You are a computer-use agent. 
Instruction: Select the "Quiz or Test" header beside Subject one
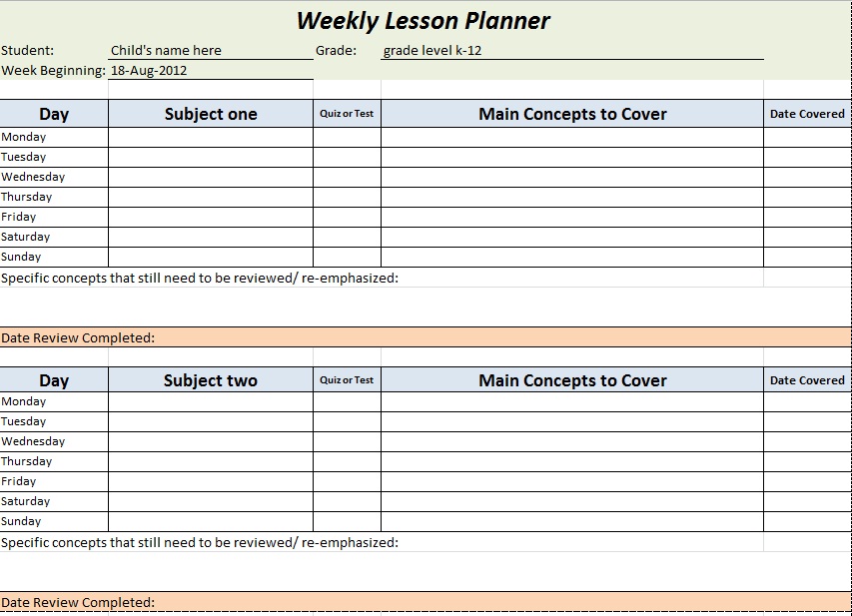click(x=347, y=114)
